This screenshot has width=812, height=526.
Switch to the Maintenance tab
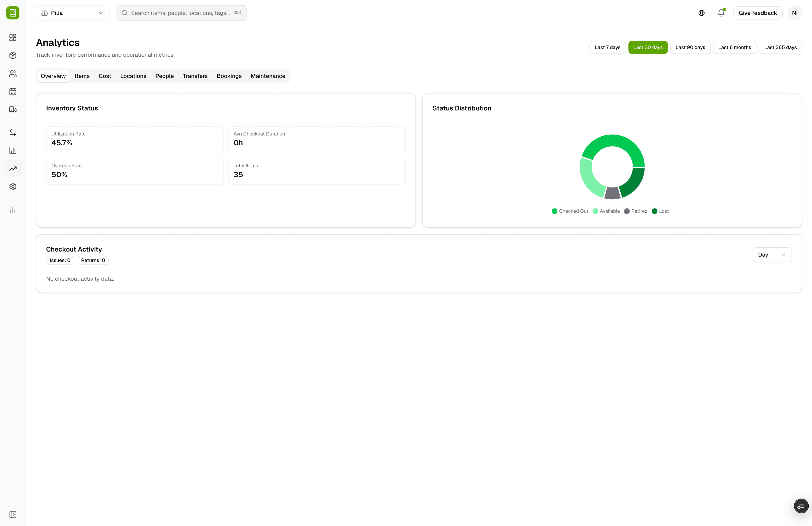click(x=268, y=76)
